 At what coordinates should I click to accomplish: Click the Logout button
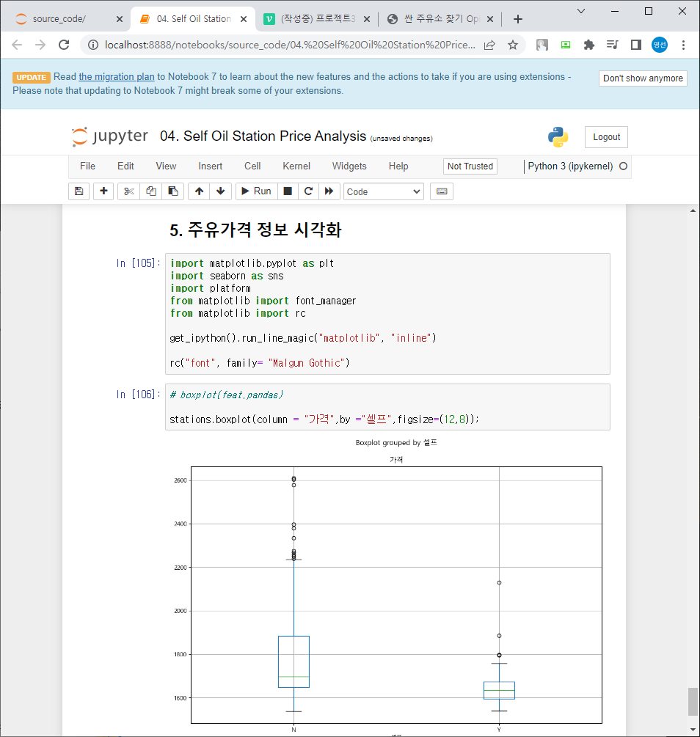[606, 137]
